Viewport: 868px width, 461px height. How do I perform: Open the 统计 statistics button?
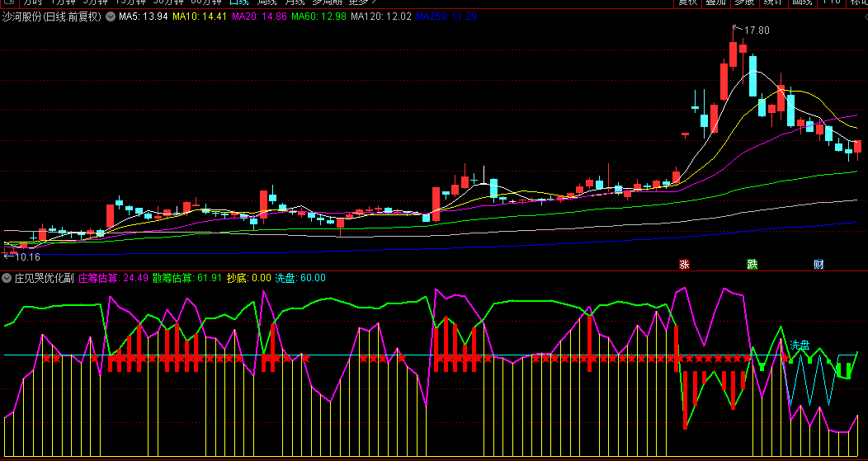pos(772,2)
